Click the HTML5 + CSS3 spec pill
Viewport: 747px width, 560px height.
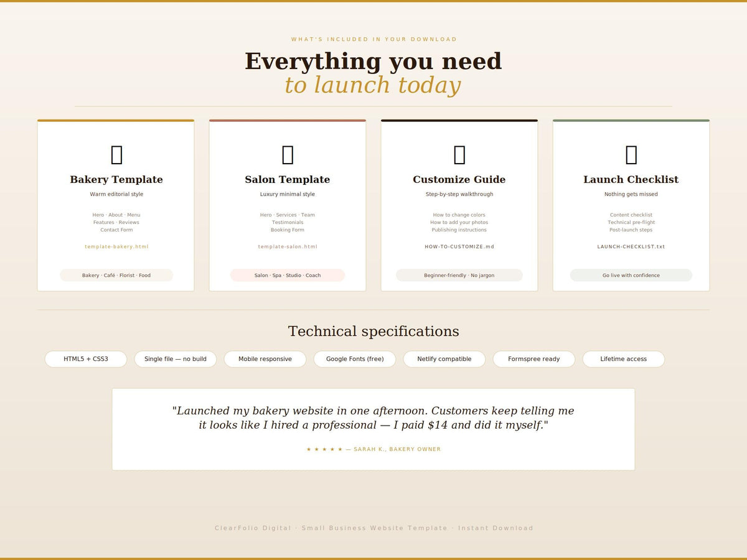pyautogui.click(x=86, y=359)
